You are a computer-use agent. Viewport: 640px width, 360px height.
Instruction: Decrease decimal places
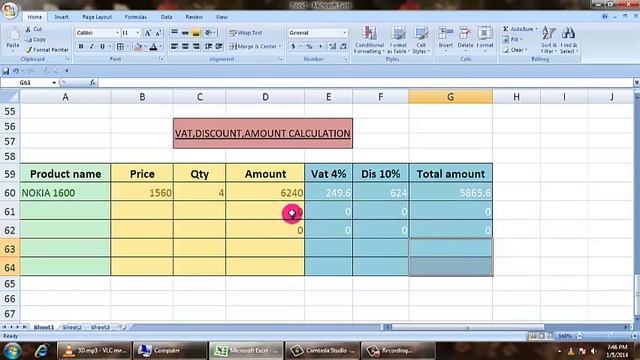[x=343, y=47]
